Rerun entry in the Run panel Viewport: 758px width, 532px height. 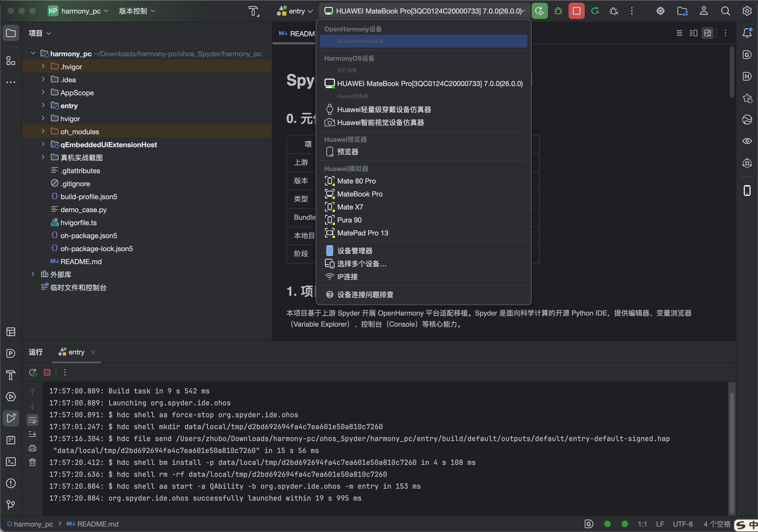click(x=33, y=373)
